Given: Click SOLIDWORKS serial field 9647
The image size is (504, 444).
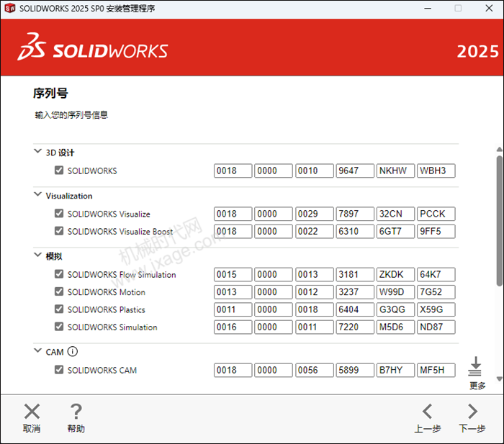Looking at the screenshot, I should coord(355,171).
